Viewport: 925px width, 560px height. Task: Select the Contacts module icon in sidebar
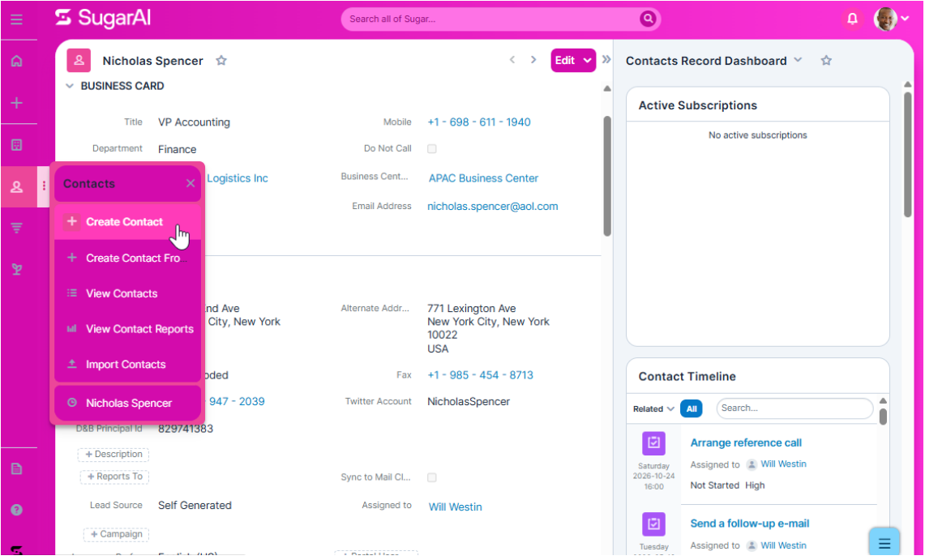[16, 187]
